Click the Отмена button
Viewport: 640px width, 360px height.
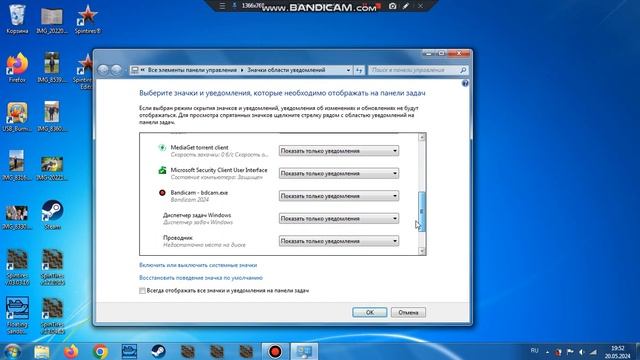(x=408, y=312)
